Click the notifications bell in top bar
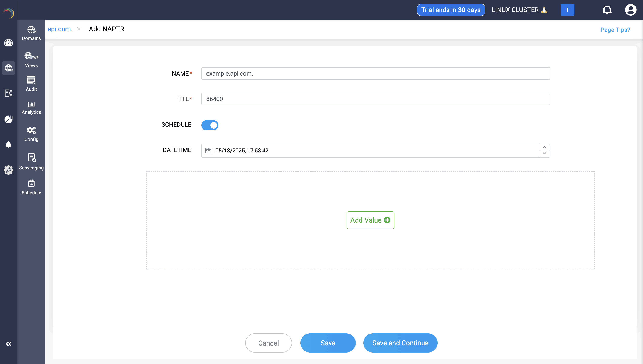Screen dimensions: 643x364 pos(607,10)
